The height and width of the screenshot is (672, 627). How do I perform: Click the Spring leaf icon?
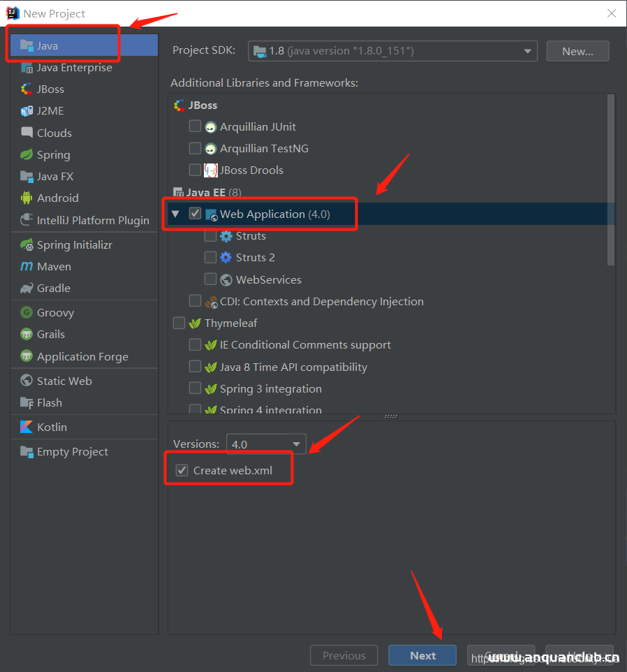pyautogui.click(x=27, y=154)
